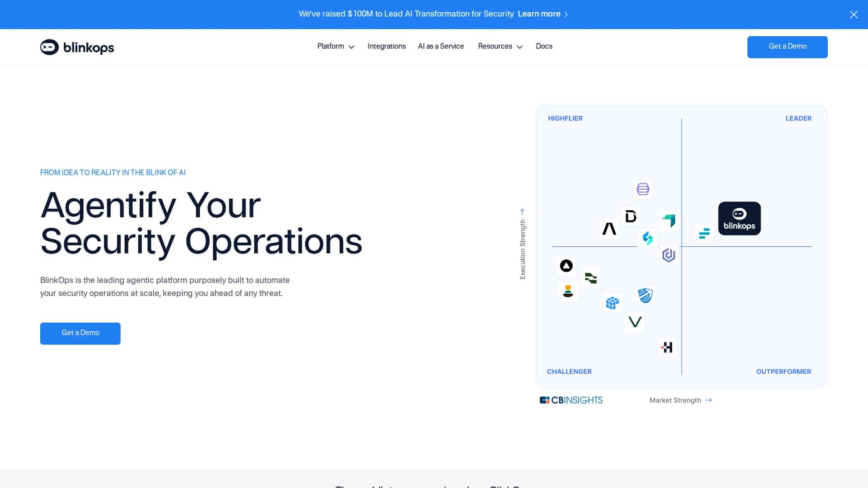This screenshot has width=868, height=488.
Task: Click the Market Strength axis label
Action: coord(675,400)
